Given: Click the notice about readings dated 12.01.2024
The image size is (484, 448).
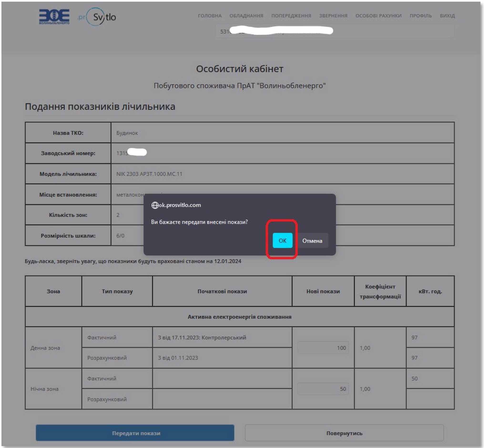Looking at the screenshot, I should tap(133, 261).
